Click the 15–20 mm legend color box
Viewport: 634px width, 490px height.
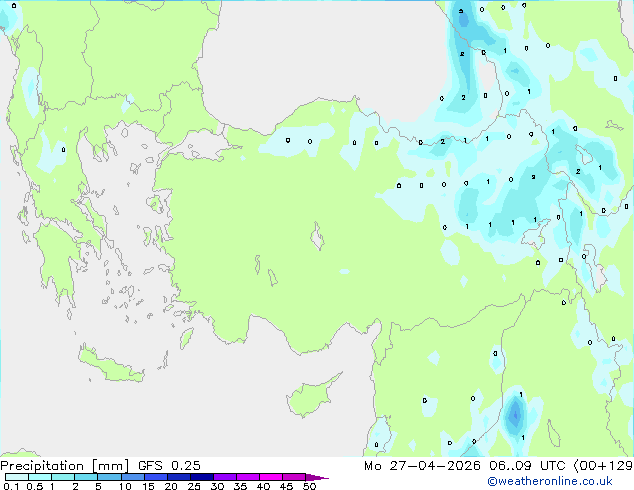(155, 477)
